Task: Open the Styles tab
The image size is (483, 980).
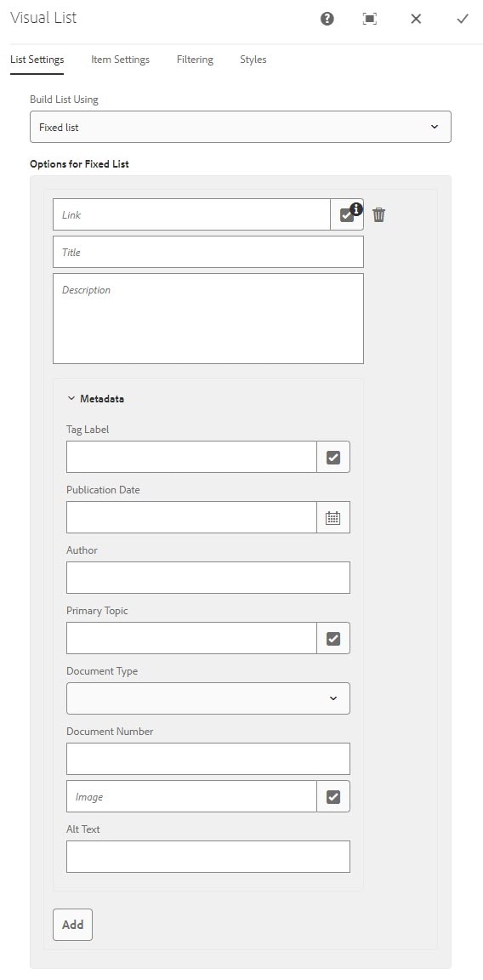Action: (x=253, y=60)
